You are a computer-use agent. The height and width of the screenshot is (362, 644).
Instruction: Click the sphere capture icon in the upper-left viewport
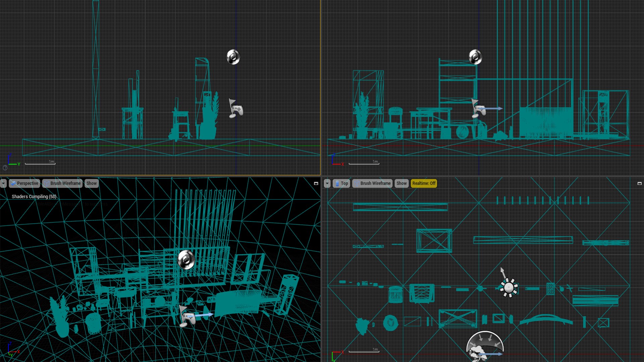pyautogui.click(x=233, y=57)
